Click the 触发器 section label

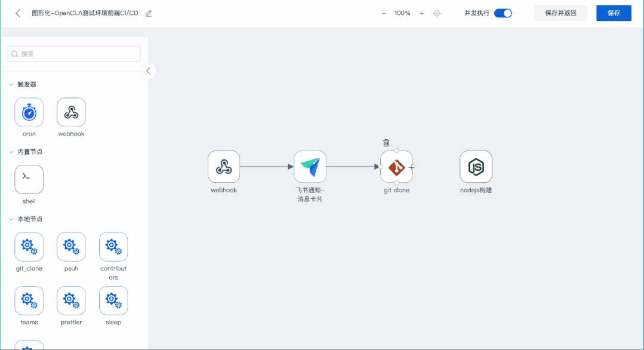click(27, 84)
